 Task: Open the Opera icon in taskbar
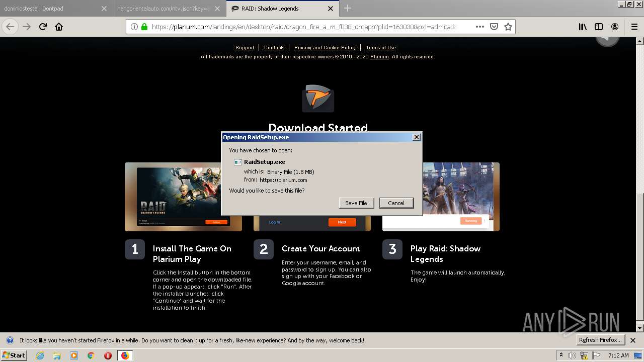click(x=108, y=355)
